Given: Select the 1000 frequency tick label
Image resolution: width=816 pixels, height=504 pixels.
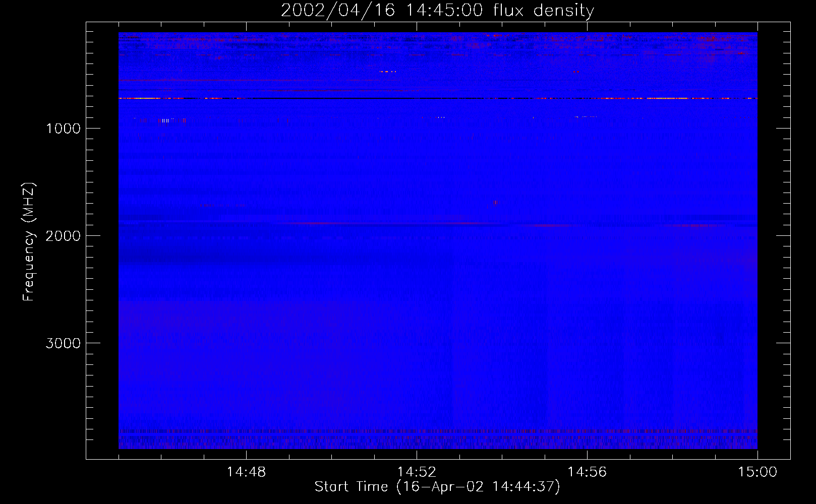Looking at the screenshot, I should tap(63, 129).
